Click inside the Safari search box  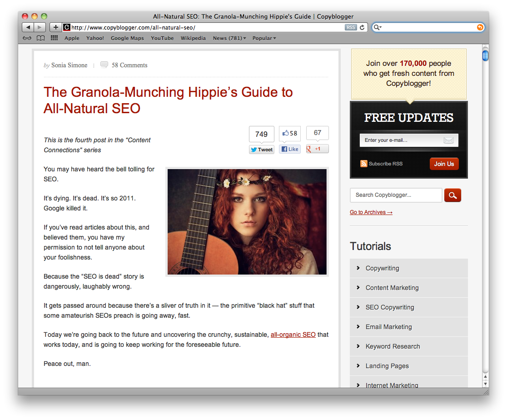[x=428, y=28]
